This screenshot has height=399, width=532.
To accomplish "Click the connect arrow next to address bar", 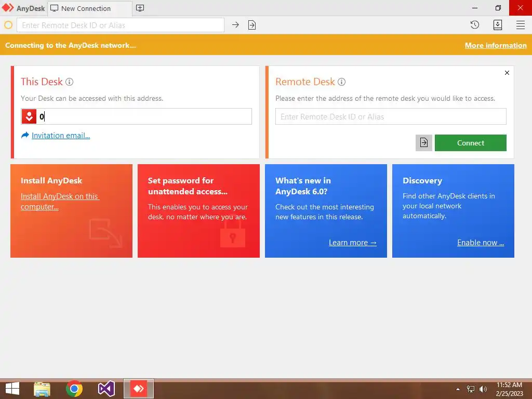I will 235,25.
